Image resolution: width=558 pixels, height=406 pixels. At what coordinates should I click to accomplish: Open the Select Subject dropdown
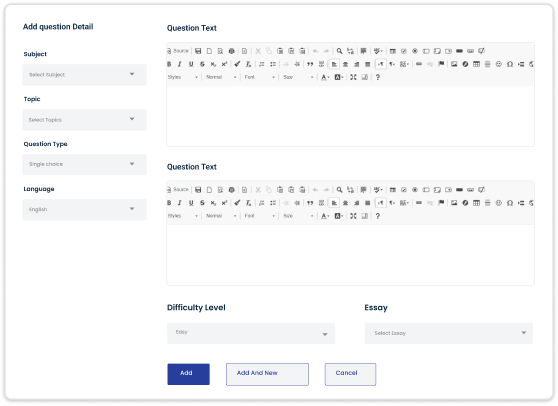tap(84, 75)
